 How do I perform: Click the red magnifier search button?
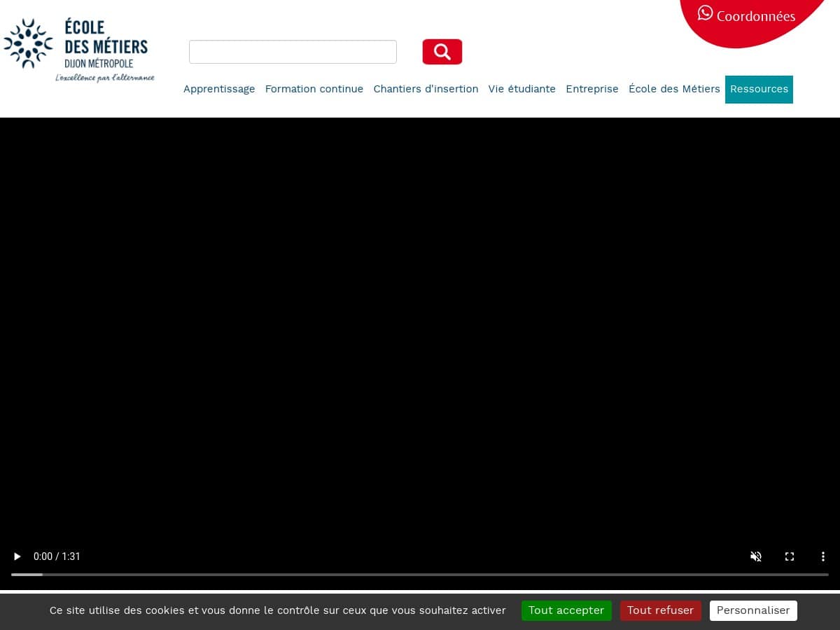pos(442,52)
